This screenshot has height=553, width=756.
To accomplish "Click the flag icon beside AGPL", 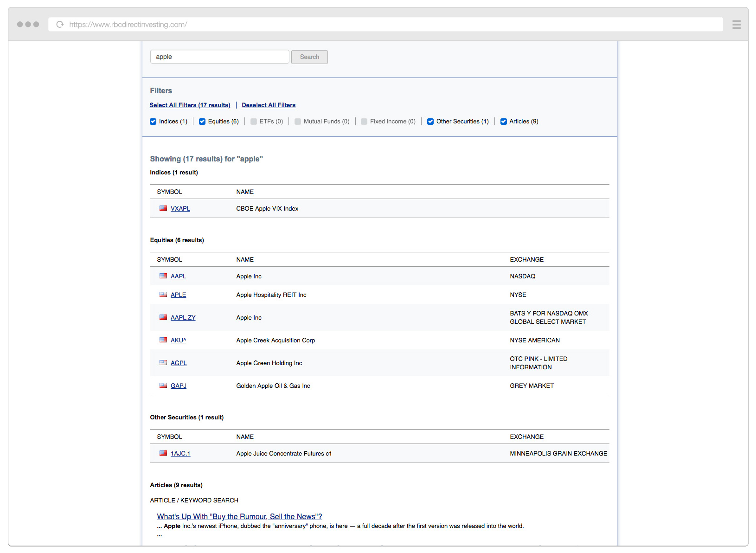I will click(x=163, y=363).
